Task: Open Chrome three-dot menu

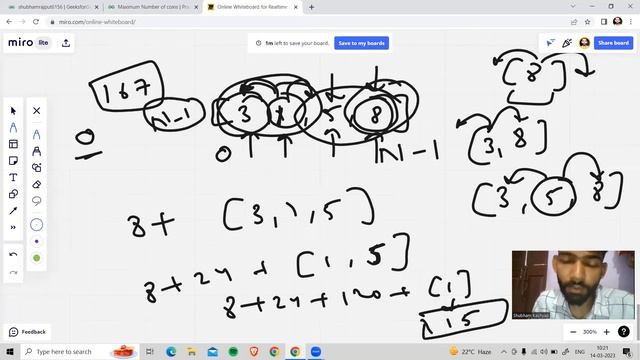Action: (631, 22)
